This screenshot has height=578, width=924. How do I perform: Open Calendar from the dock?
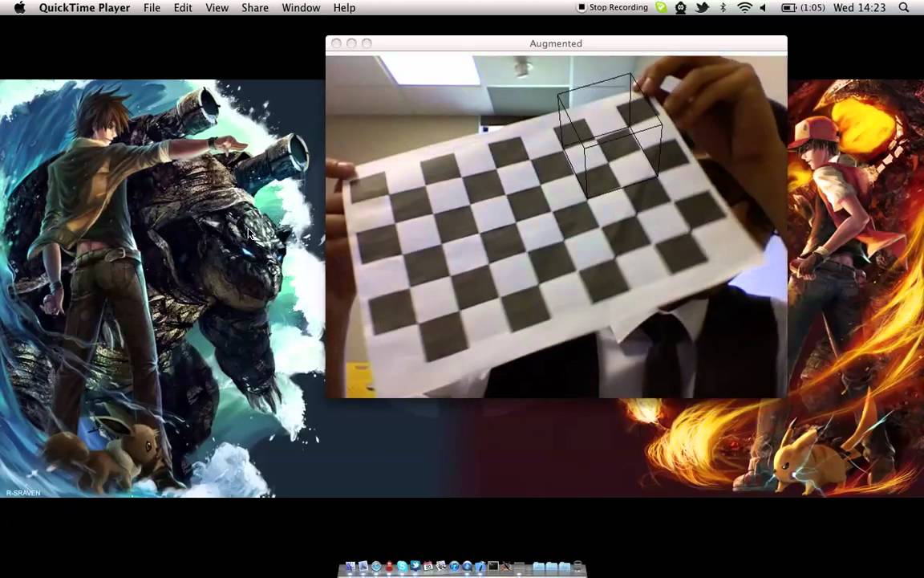[x=428, y=567]
